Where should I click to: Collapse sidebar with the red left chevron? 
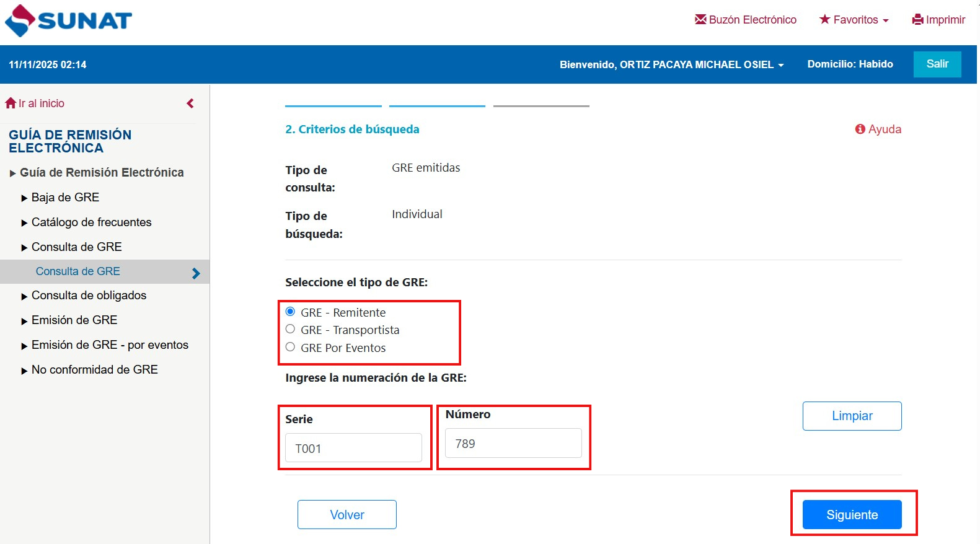(x=190, y=103)
